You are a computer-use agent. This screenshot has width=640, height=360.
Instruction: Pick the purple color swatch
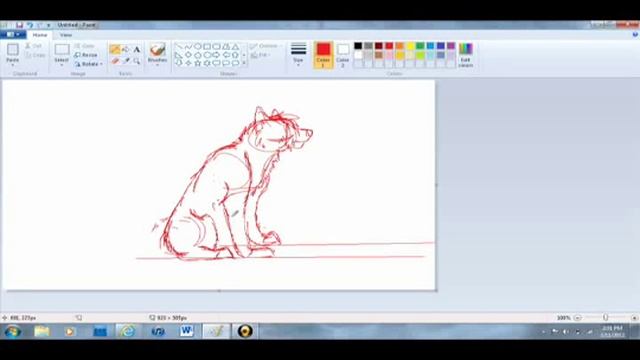pyautogui.click(x=451, y=46)
